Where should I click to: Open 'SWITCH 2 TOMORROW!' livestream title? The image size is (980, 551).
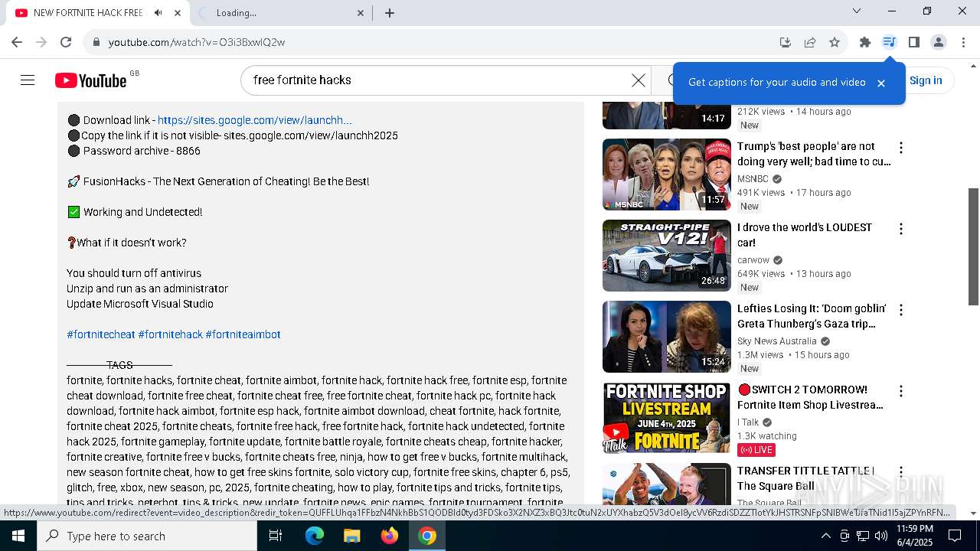(x=810, y=397)
